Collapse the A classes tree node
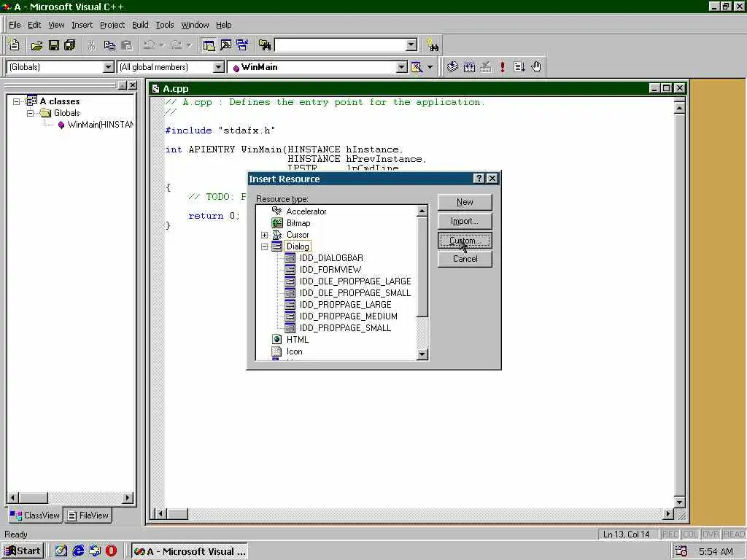 16,101
